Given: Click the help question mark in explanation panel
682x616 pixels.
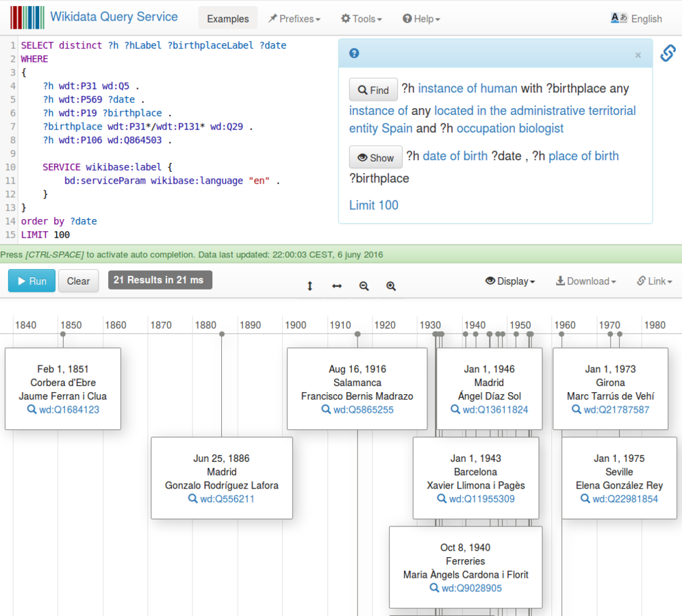Looking at the screenshot, I should point(354,53).
